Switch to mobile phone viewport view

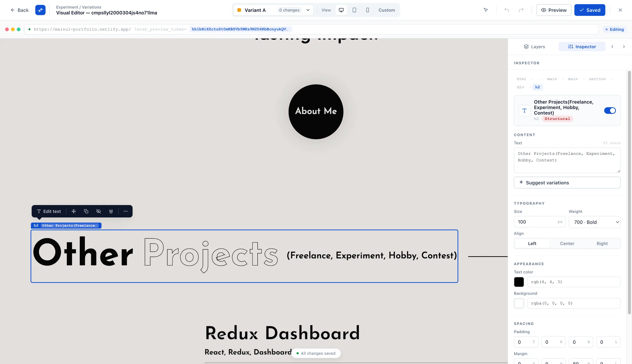367,10
